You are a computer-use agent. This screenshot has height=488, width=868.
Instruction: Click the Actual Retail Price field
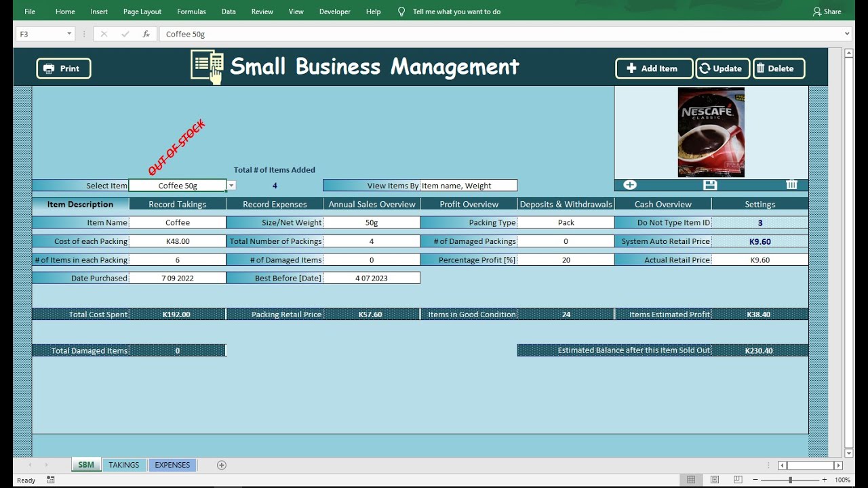[x=759, y=260]
